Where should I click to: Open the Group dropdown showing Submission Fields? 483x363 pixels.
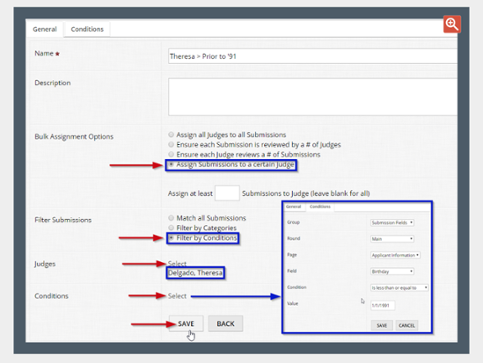click(x=392, y=222)
